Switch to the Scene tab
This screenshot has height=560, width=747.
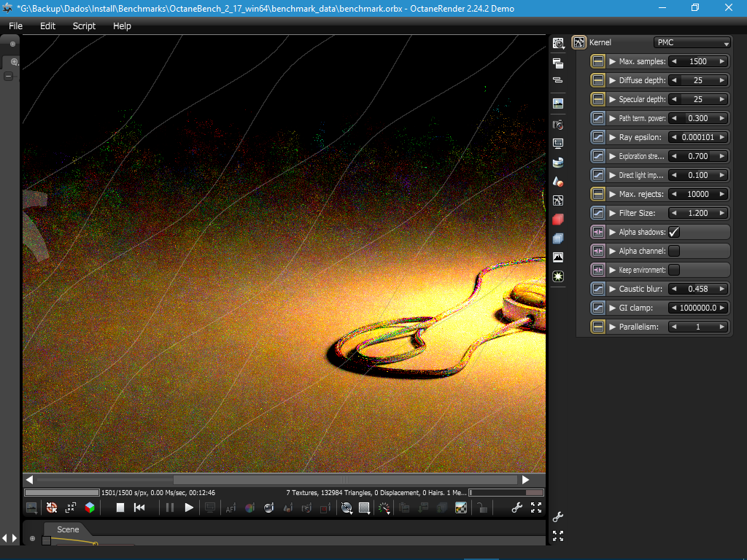tap(68, 529)
